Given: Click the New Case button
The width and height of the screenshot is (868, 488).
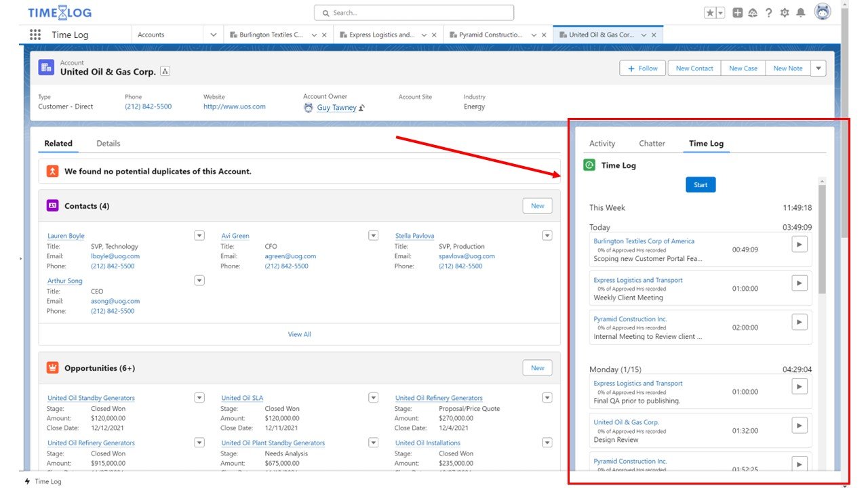Looking at the screenshot, I should (743, 68).
